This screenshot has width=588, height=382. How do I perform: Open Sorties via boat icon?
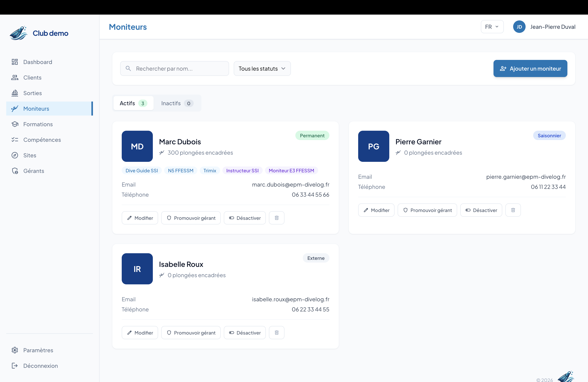(15, 93)
